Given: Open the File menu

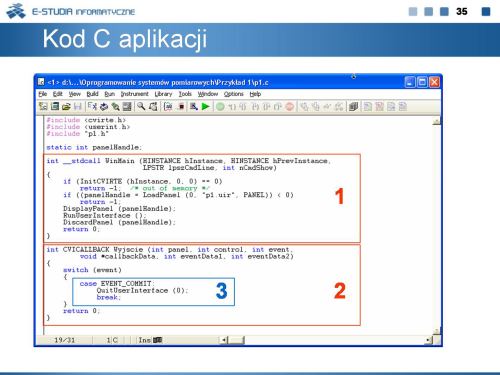Looking at the screenshot, I should (x=42, y=94).
